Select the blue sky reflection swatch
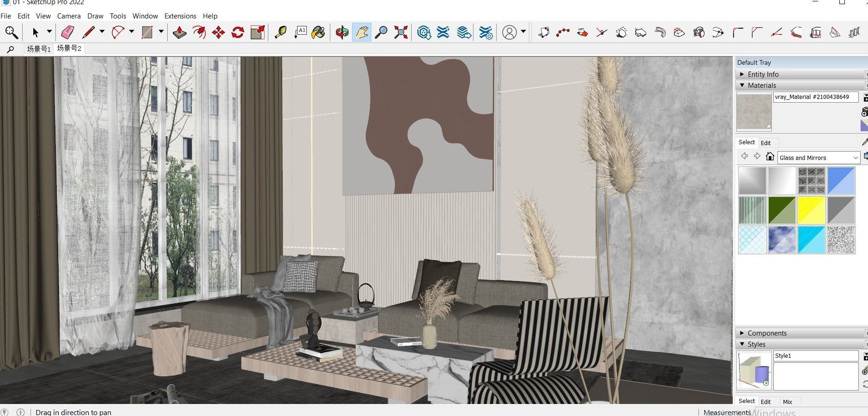This screenshot has width=868, height=416. 782,240
